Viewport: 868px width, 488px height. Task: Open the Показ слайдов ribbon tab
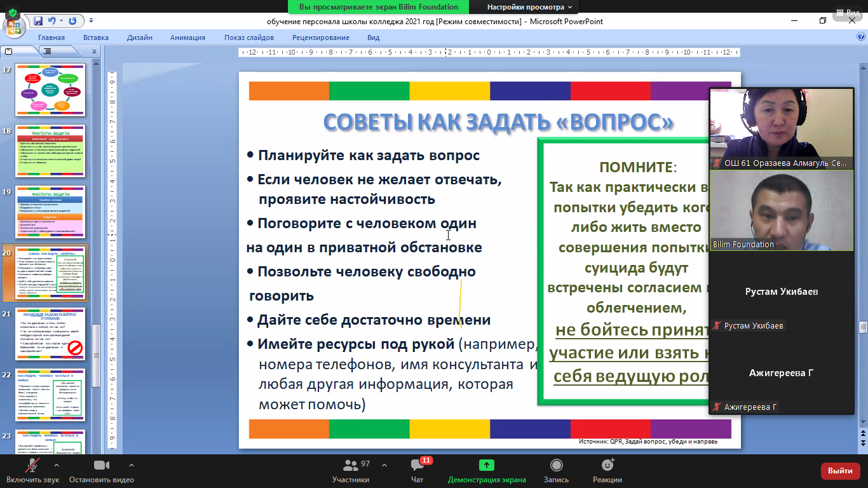coord(248,37)
